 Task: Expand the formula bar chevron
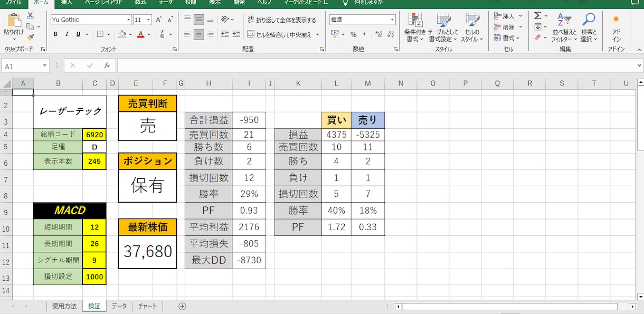640,66
